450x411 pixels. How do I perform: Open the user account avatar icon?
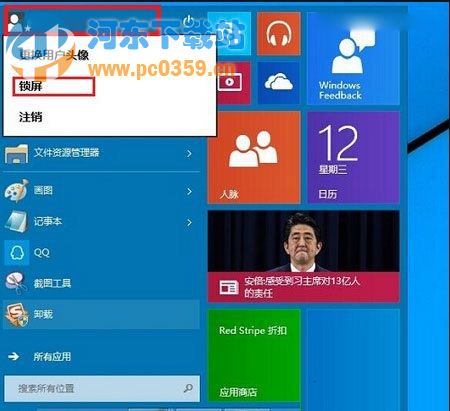point(16,21)
